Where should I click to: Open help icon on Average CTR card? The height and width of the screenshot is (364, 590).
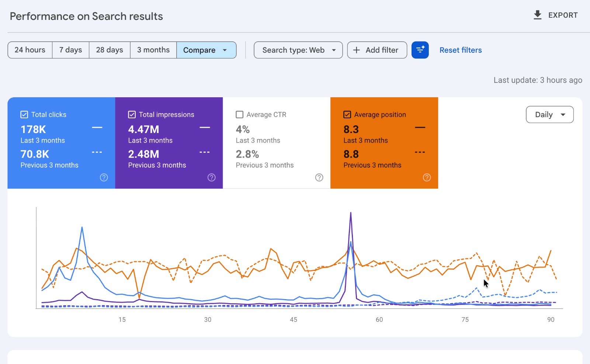[319, 178]
